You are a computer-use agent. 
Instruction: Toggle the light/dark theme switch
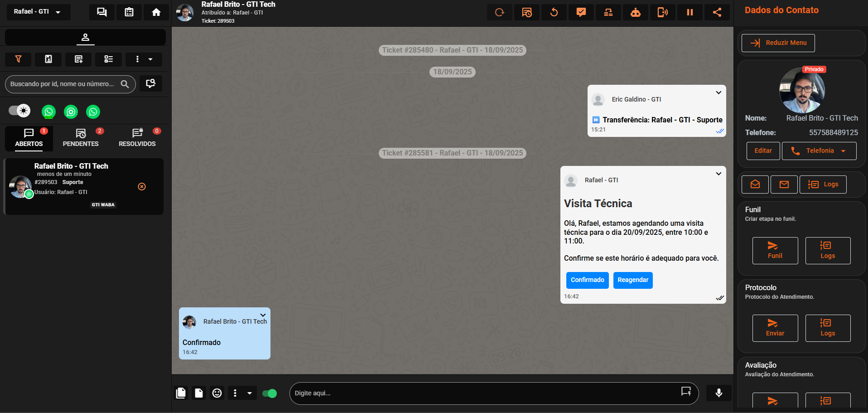19,111
